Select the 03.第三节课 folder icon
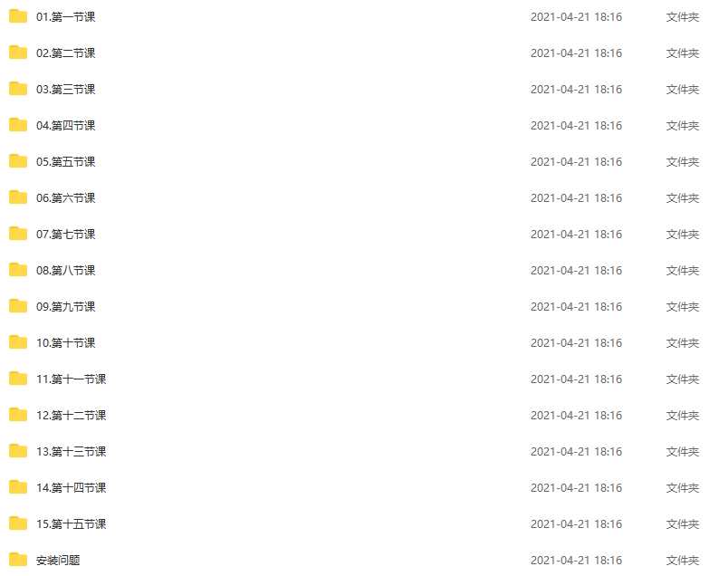 [18, 89]
